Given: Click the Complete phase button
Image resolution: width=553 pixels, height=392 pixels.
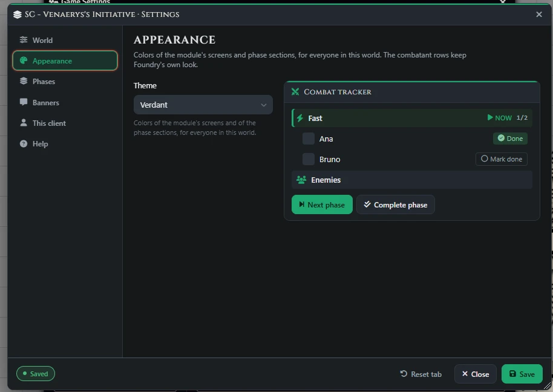Looking at the screenshot, I should (395, 204).
